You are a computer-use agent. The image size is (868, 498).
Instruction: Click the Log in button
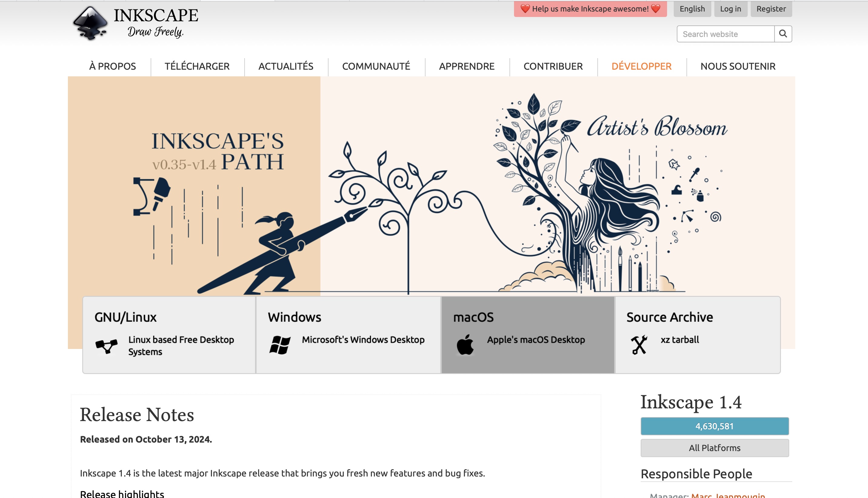[730, 9]
